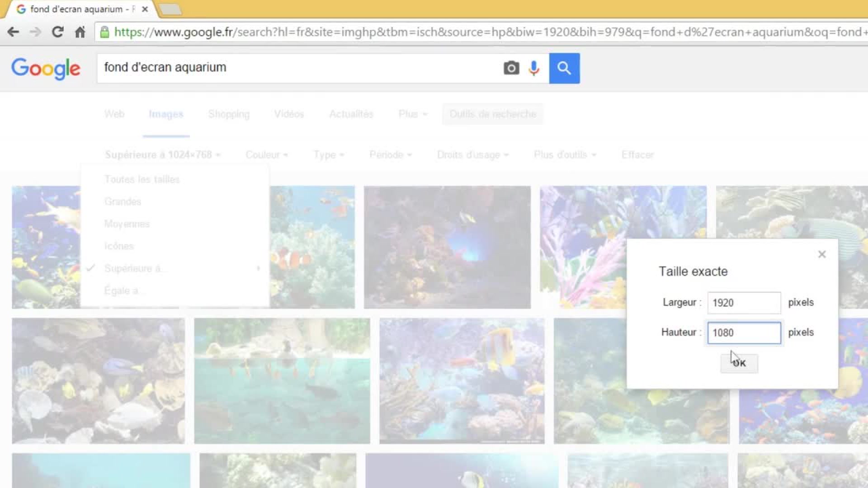Activate the microphone voice search icon
Viewport: 868px width, 488px height.
tap(534, 68)
